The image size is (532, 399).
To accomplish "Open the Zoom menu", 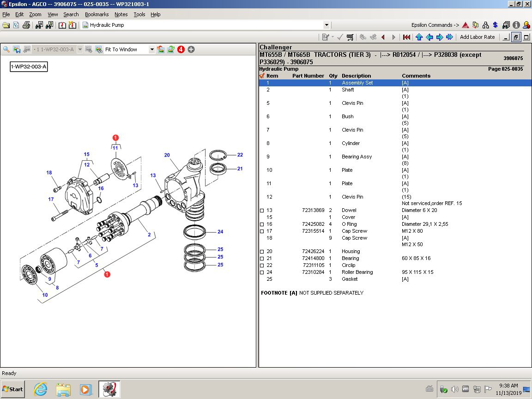I will pos(35,14).
